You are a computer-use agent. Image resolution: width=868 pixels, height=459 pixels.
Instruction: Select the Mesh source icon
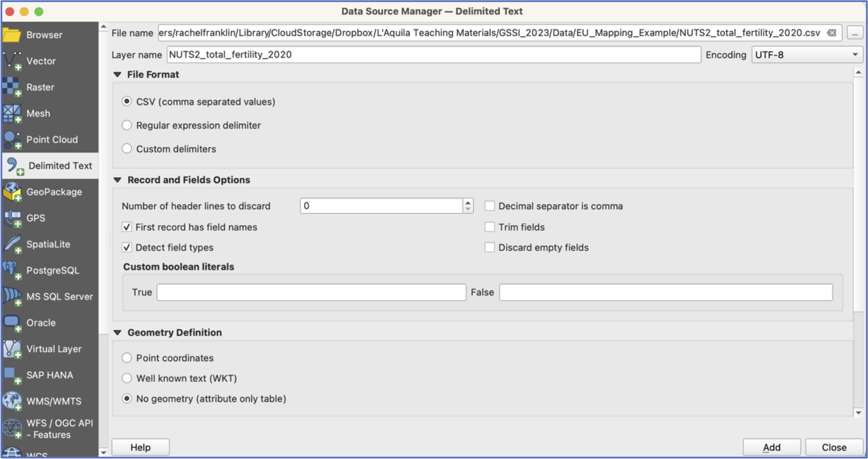[x=12, y=114]
